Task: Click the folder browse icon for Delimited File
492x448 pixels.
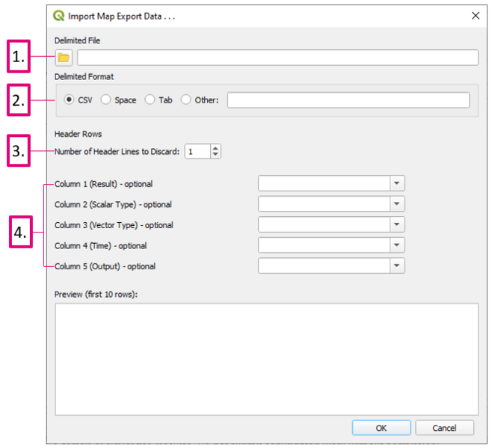Action: [64, 58]
